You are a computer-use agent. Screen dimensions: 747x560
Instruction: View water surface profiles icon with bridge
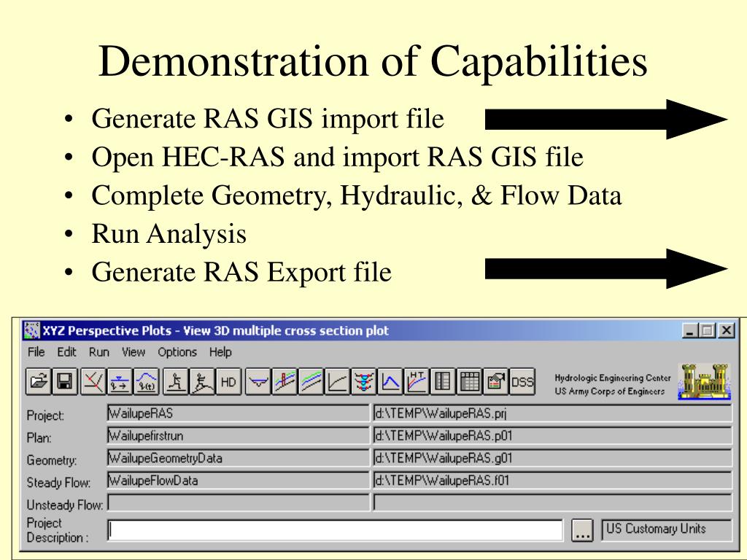[285, 381]
